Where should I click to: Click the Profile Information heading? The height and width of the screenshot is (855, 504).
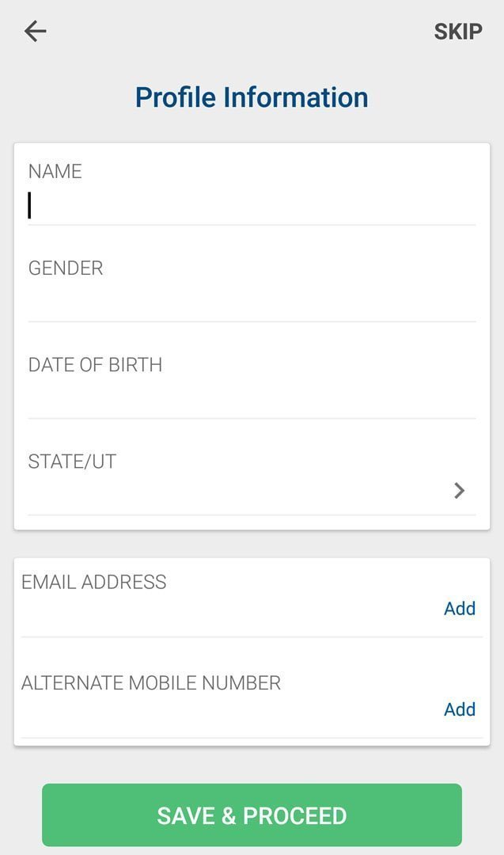[x=252, y=97]
